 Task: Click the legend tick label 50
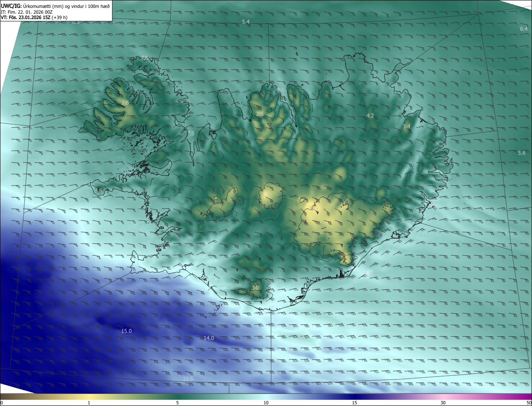(529, 403)
